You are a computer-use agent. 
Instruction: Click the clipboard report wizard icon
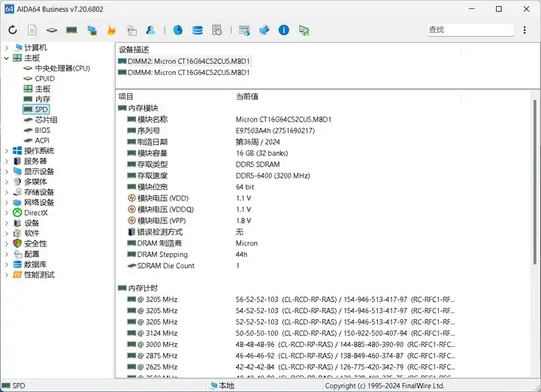tap(131, 30)
